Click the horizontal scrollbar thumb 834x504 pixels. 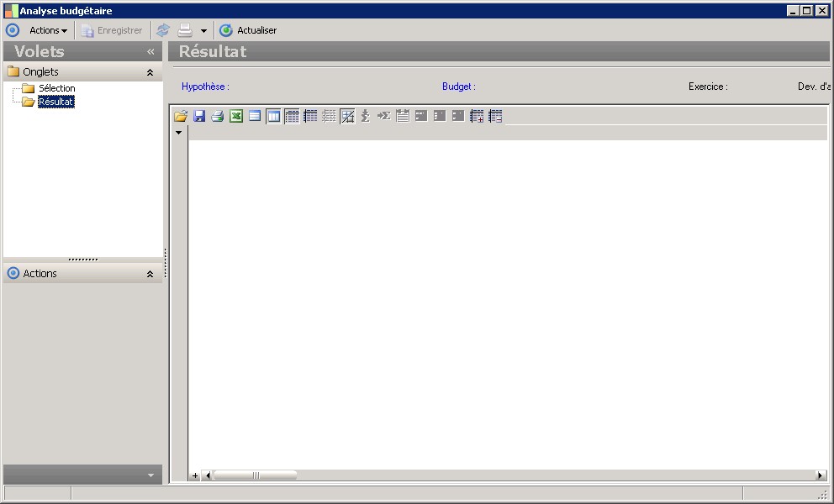click(x=256, y=475)
